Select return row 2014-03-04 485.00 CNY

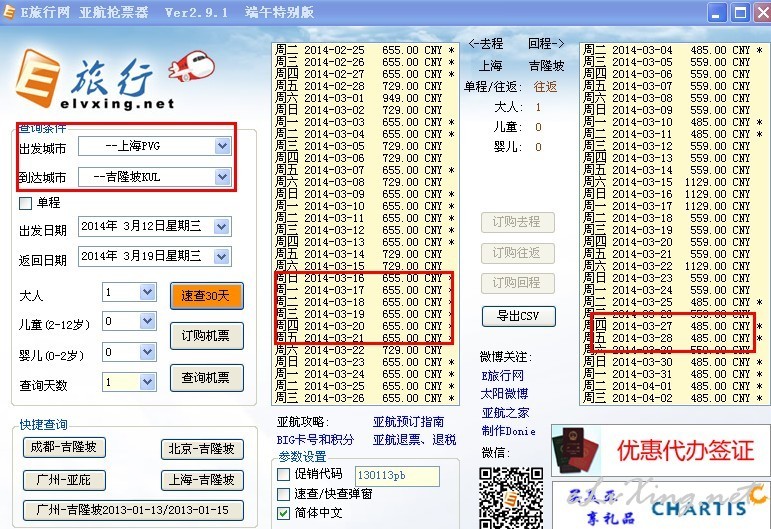click(673, 50)
